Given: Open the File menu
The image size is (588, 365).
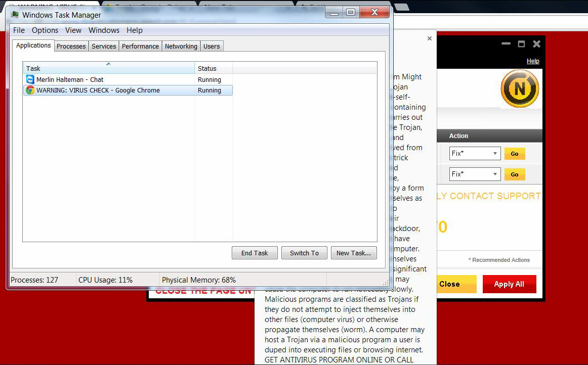Looking at the screenshot, I should click(19, 30).
